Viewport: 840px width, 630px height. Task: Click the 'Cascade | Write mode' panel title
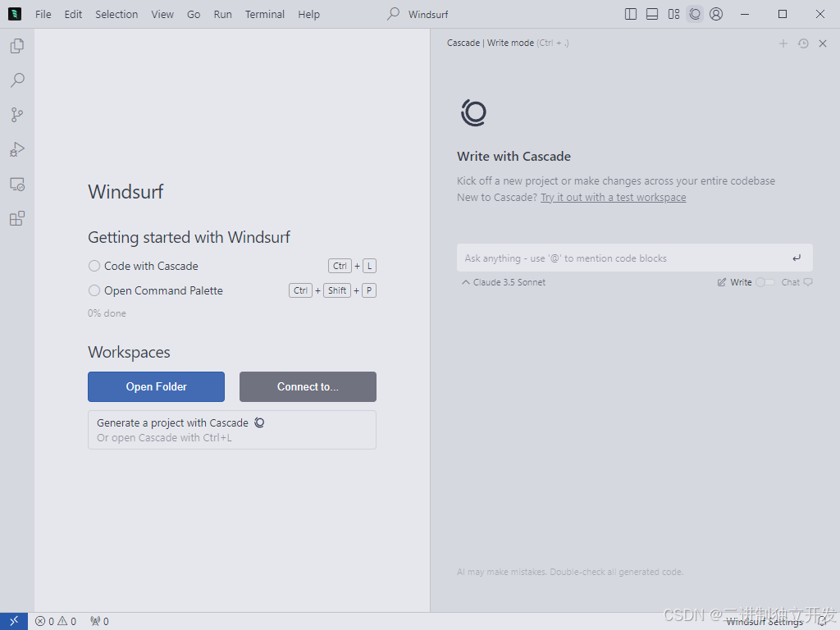[491, 43]
